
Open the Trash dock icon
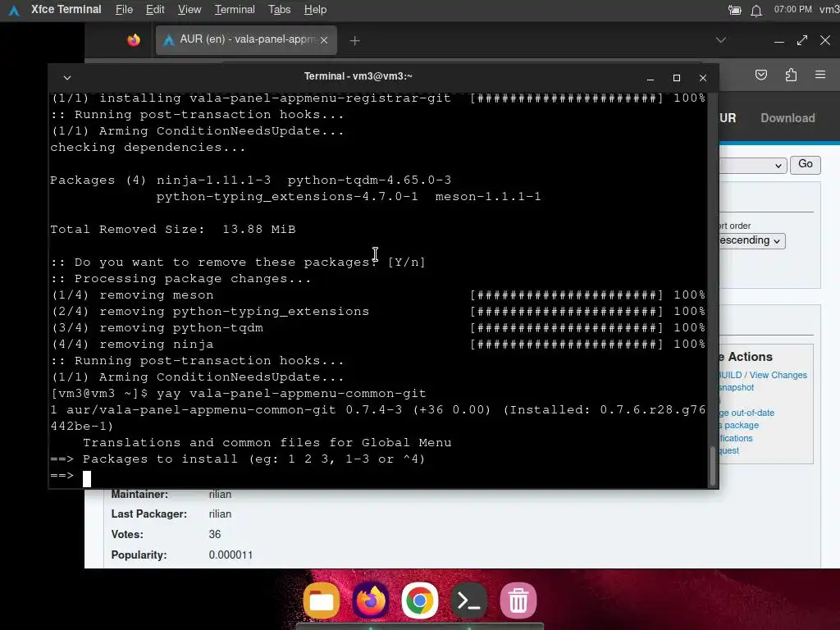(x=518, y=600)
